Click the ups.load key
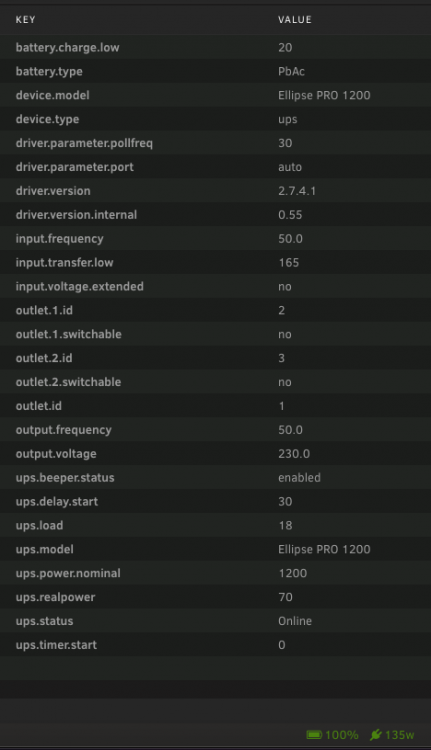 click(39, 525)
